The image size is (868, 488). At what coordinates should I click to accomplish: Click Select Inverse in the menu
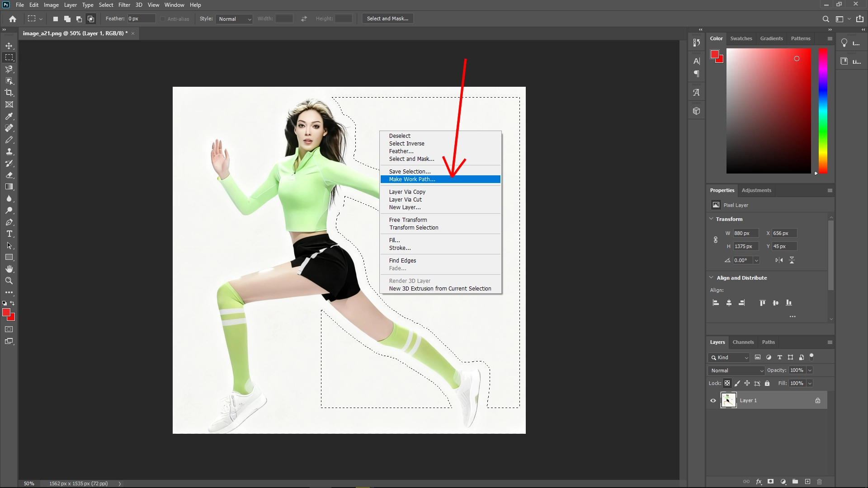(406, 143)
